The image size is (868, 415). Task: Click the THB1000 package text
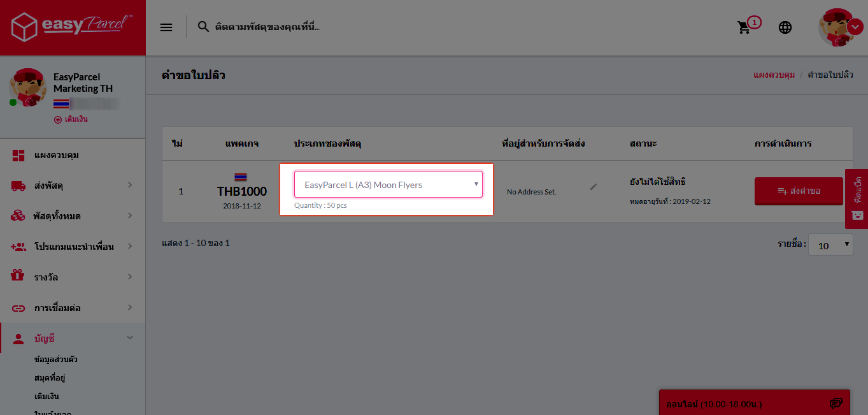point(242,191)
